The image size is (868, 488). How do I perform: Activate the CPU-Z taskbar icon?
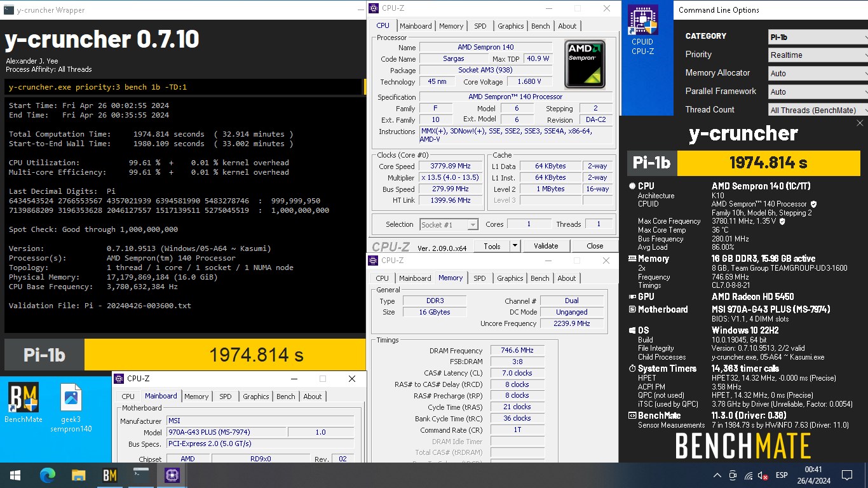click(172, 475)
